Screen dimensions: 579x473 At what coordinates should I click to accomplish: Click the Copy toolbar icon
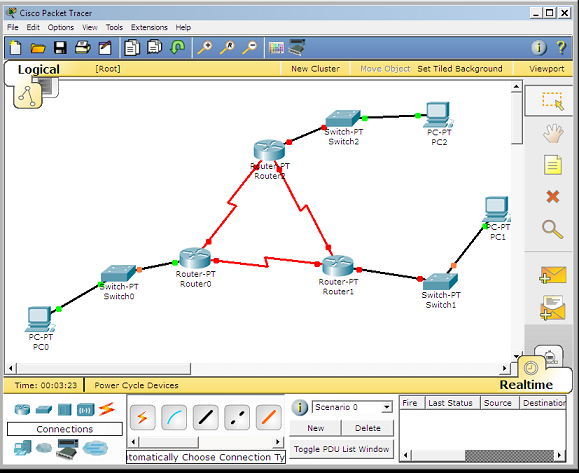coord(132,48)
